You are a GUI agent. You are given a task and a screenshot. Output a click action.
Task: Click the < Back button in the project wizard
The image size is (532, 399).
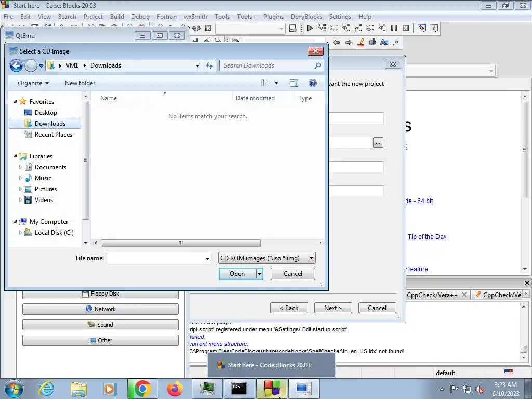pos(289,308)
